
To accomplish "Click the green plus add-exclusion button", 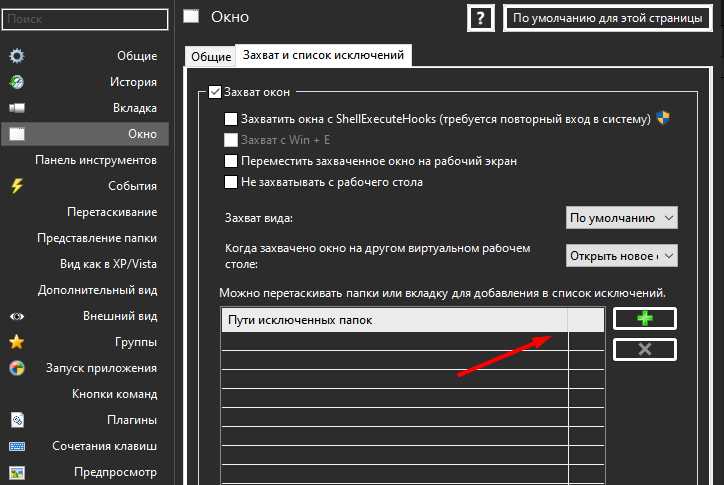I will [644, 318].
